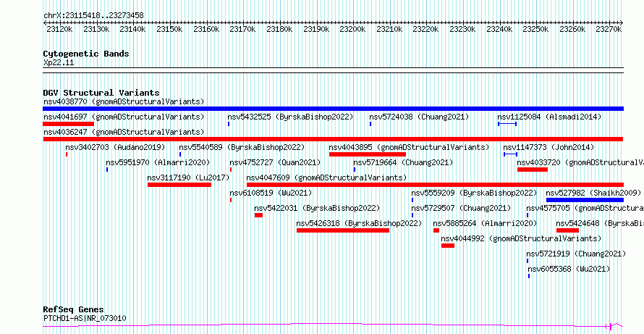Click nsv5559209 (ByrskaBishop2022) label
The image size is (644, 334).
pos(474,193)
